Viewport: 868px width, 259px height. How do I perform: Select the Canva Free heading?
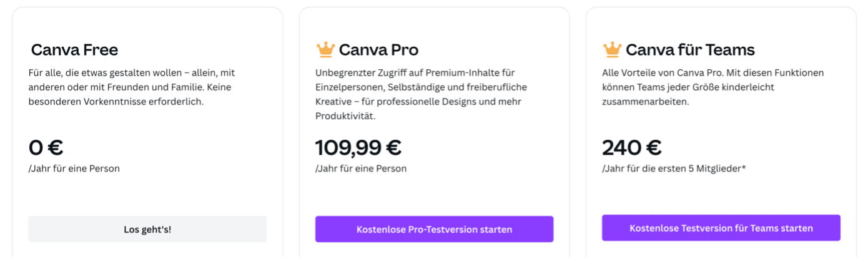point(74,50)
